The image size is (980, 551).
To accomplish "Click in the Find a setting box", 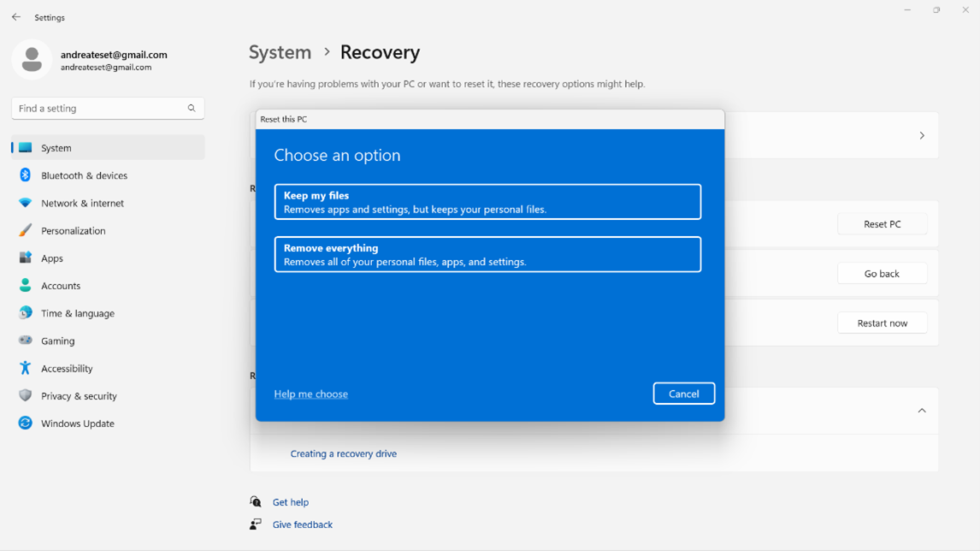I will point(98,109).
